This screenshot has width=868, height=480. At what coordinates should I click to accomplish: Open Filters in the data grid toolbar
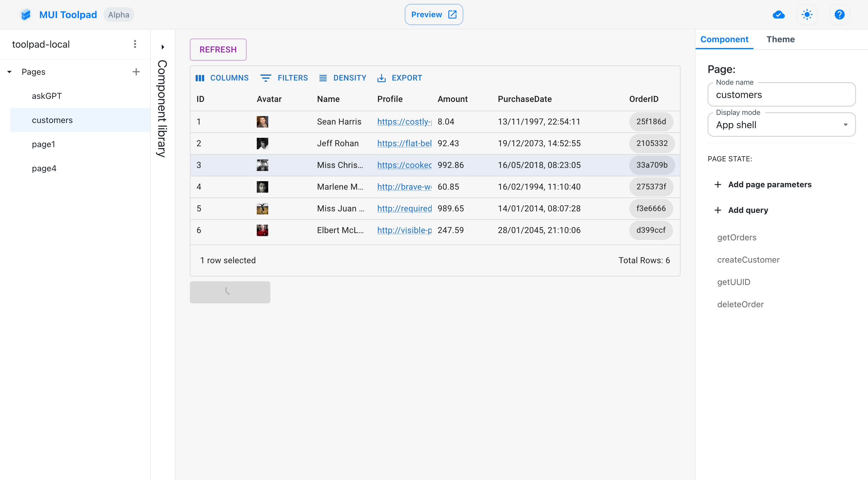coord(284,78)
